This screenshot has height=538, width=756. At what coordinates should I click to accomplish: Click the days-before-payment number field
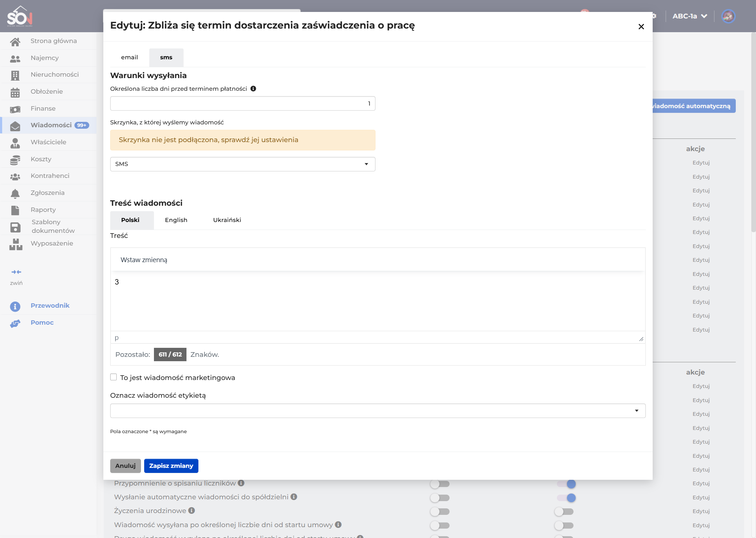243,103
